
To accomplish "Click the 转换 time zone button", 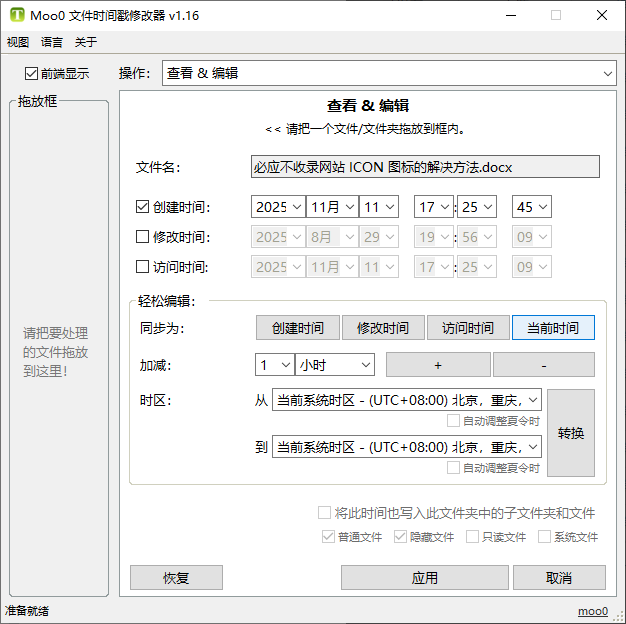I will 571,433.
